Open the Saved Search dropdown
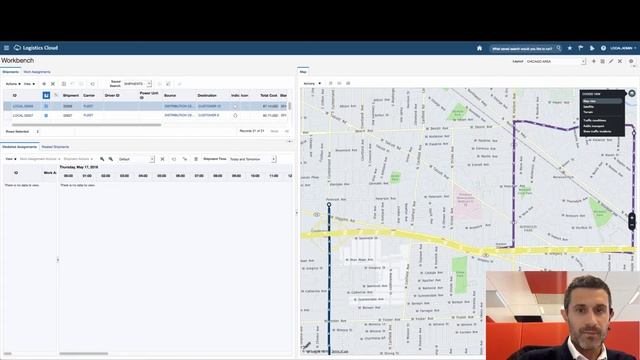 137,84
